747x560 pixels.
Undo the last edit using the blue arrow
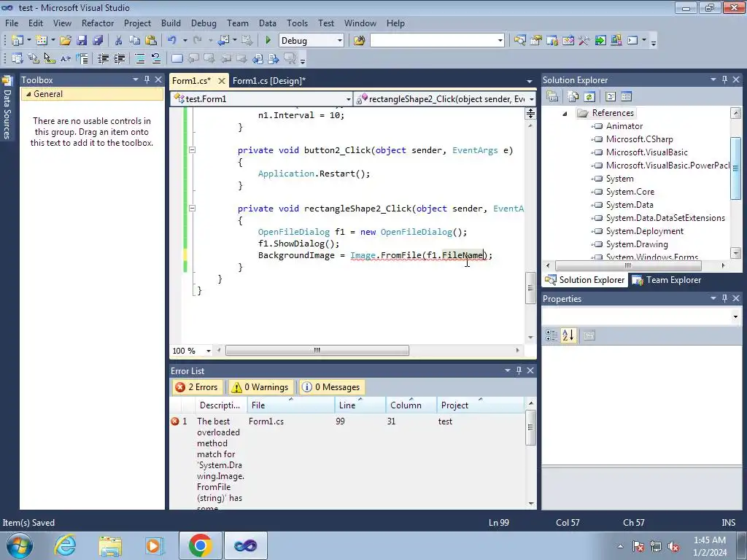tap(172, 41)
